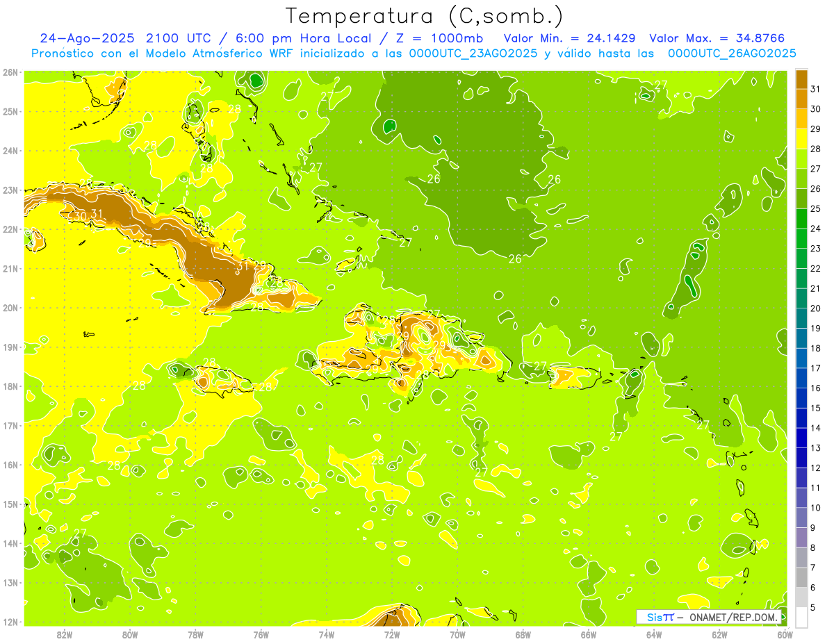Click the color bar label 20

click(x=816, y=308)
